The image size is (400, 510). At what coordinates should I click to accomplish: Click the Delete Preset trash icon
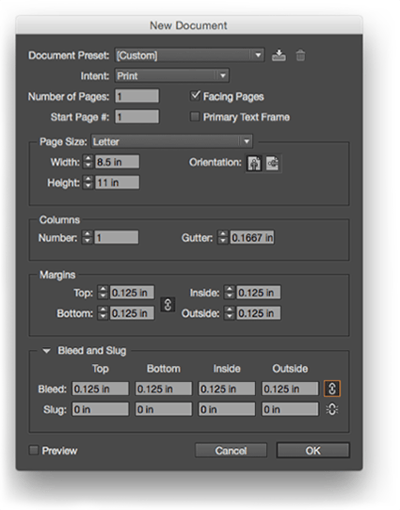point(300,55)
